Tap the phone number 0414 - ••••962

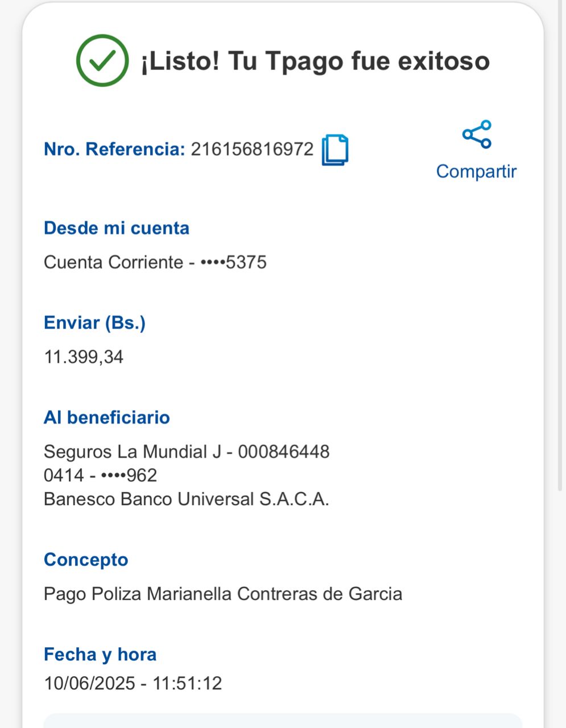click(100, 475)
